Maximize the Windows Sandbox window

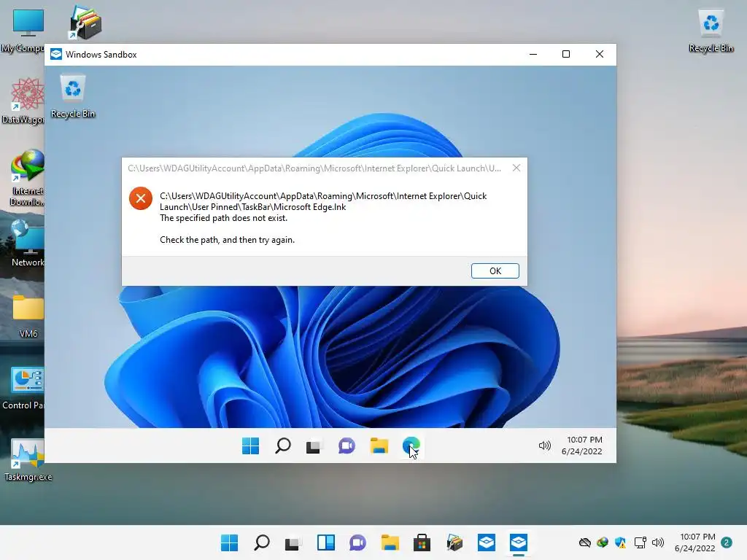click(x=566, y=54)
